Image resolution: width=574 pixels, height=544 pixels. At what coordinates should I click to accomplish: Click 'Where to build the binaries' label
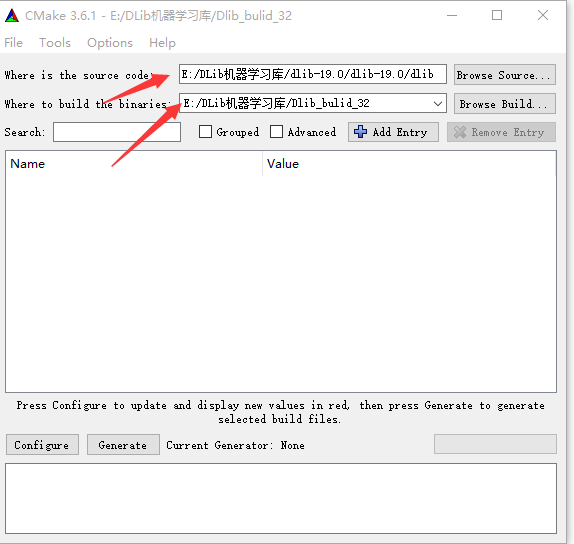(x=87, y=104)
